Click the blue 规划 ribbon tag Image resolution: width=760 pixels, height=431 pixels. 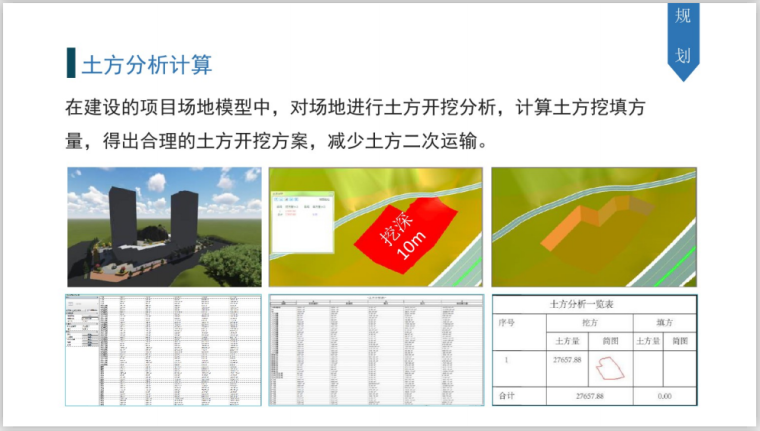pos(682,37)
